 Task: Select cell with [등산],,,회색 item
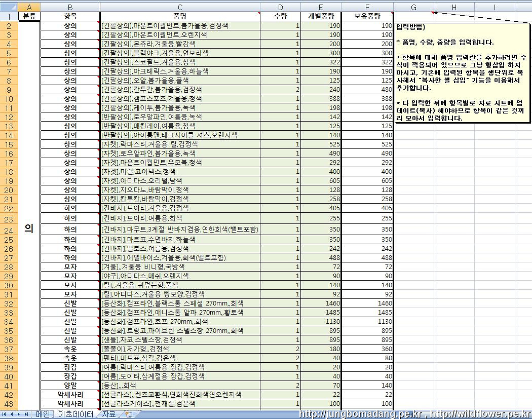pos(180,386)
